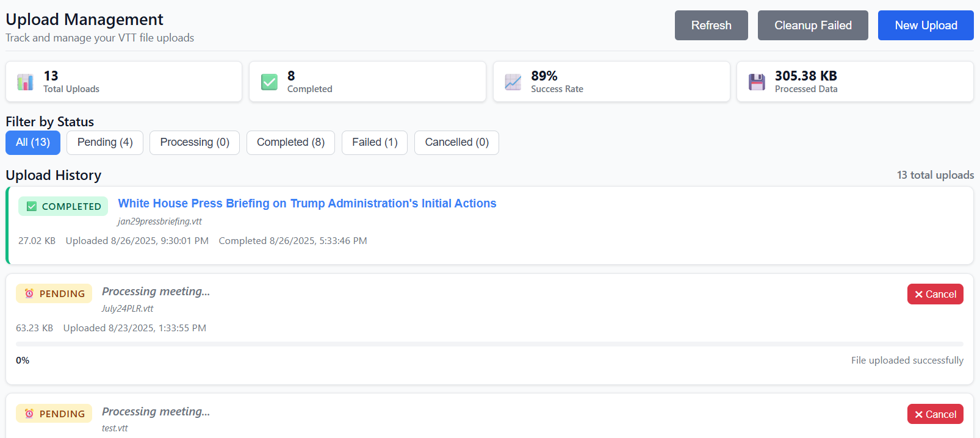Cancel the test.vtt pending upload
The image size is (980, 438).
(935, 414)
